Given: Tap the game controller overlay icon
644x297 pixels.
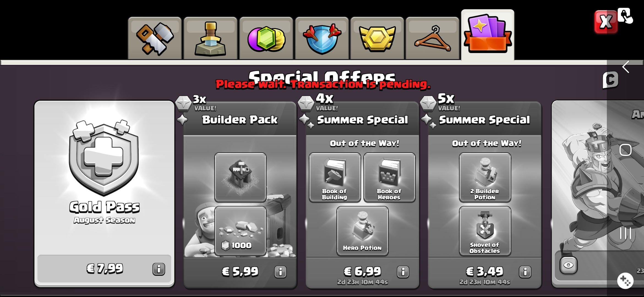Looking at the screenshot, I should 625,281.
